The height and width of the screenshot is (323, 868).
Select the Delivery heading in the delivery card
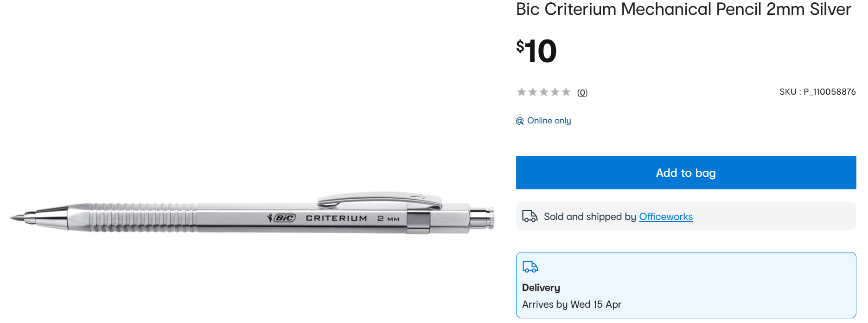click(541, 288)
